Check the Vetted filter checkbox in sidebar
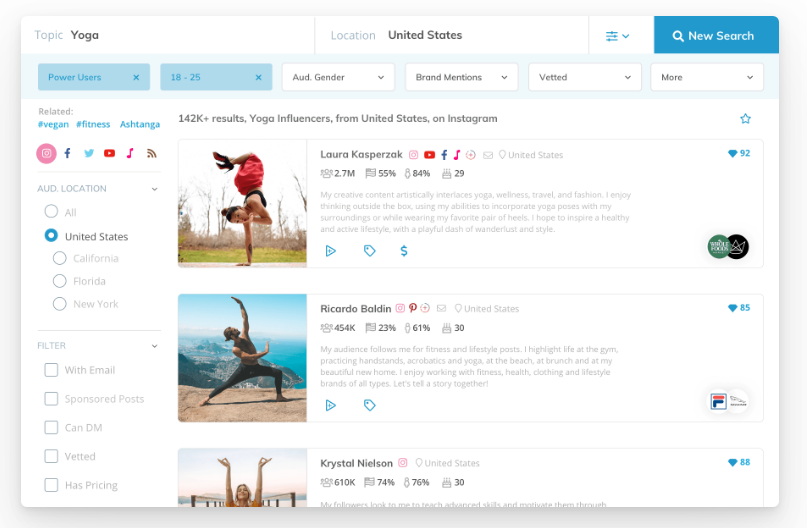807x528 pixels. pyautogui.click(x=51, y=456)
